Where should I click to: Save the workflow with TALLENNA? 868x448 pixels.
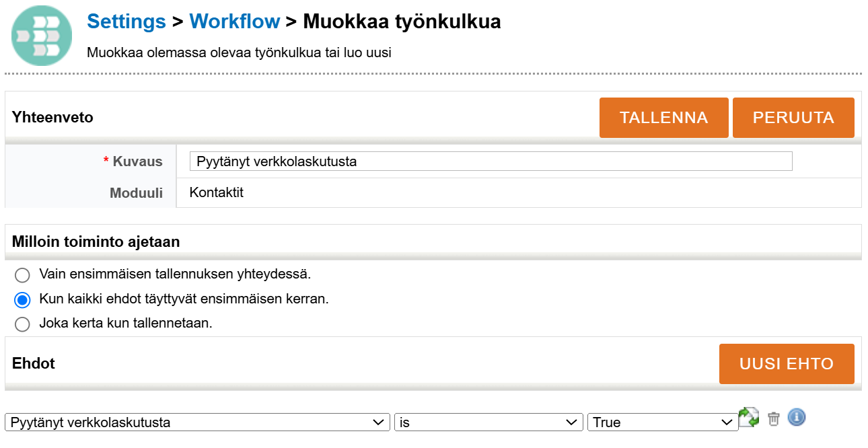click(663, 117)
